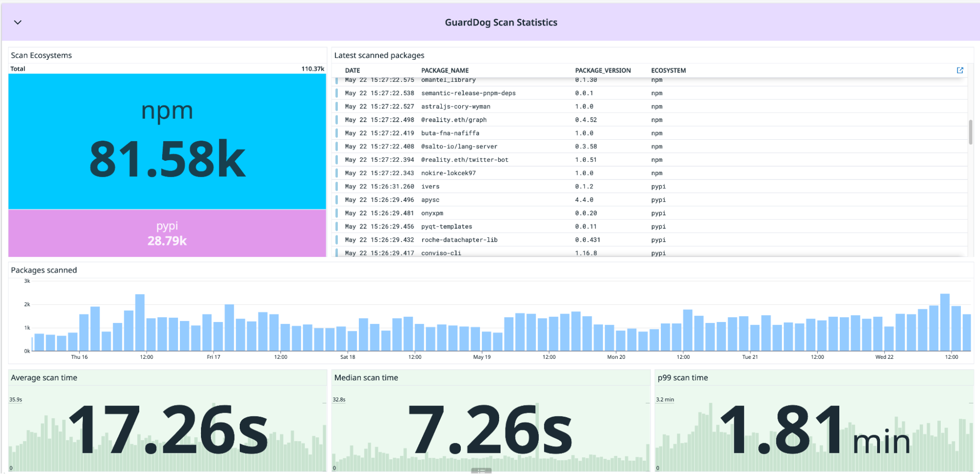The width and height of the screenshot is (980, 474).
Task: Click the PACKAGE_VERSION column header
Action: [603, 71]
